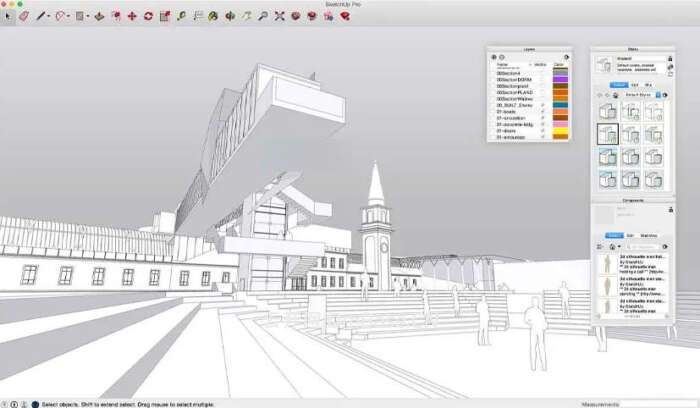This screenshot has width=700, height=408.
Task: Click the yellow 01-doors color swatch
Action: pyautogui.click(x=560, y=131)
